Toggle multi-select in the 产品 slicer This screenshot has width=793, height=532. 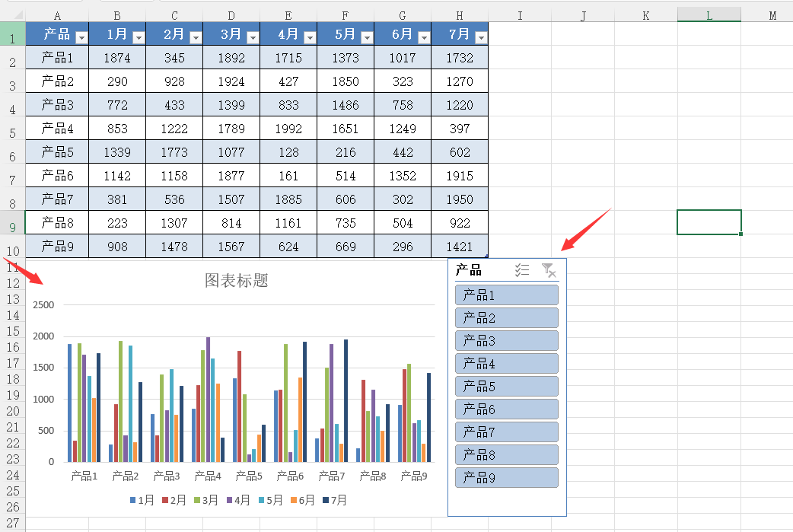(522, 270)
